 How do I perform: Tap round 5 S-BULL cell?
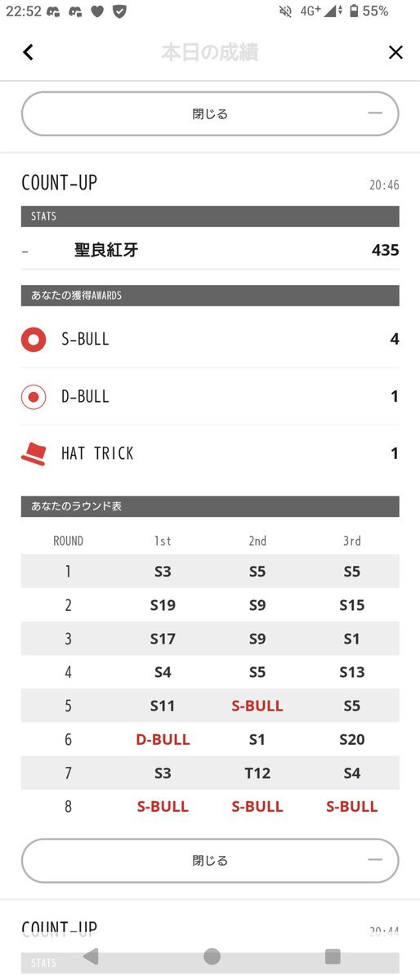tap(257, 706)
